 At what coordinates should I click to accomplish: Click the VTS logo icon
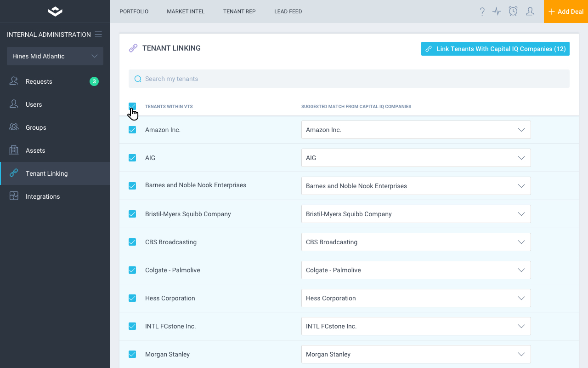[x=55, y=11]
